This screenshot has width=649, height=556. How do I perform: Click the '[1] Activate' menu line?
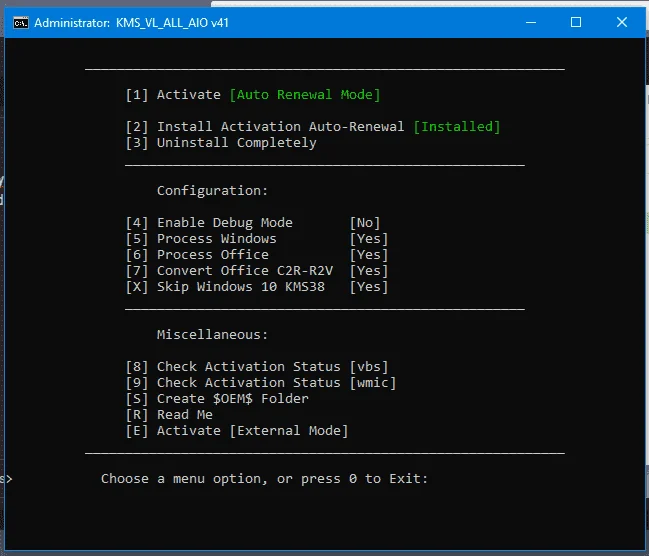[173, 95]
